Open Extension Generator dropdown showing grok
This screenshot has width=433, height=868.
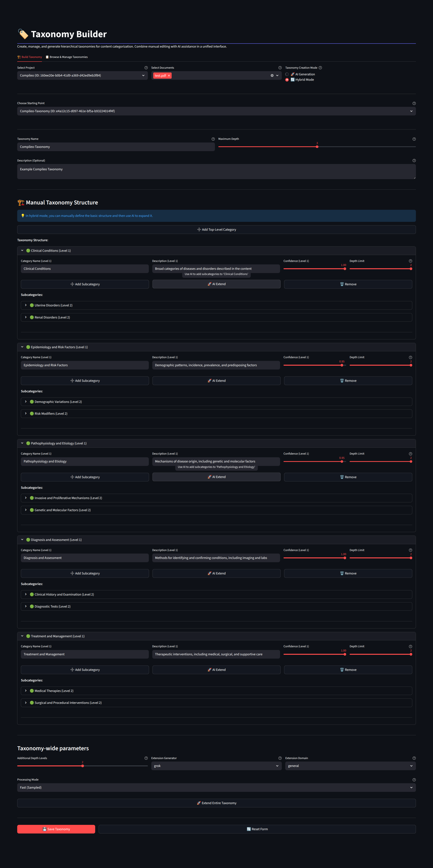click(216, 766)
